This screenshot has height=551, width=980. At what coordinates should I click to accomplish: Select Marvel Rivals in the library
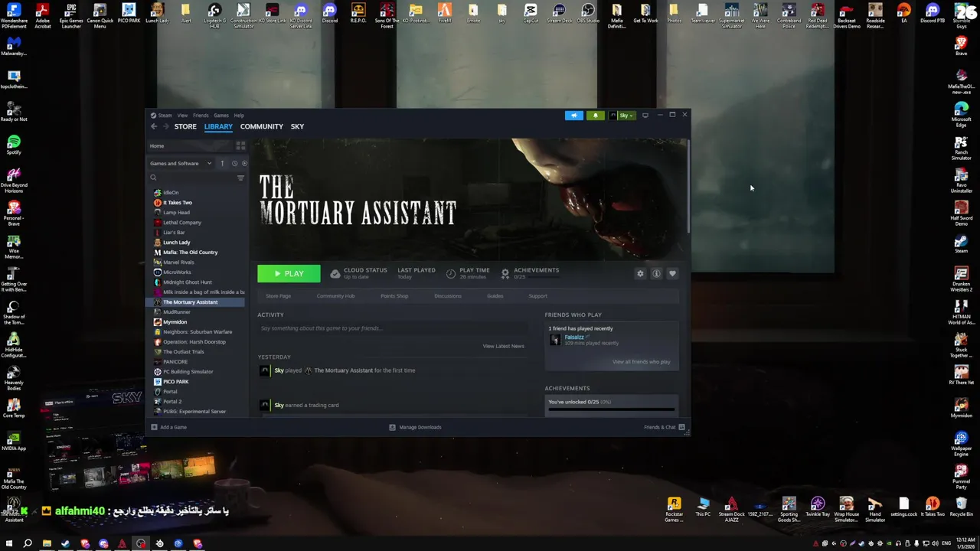click(178, 262)
